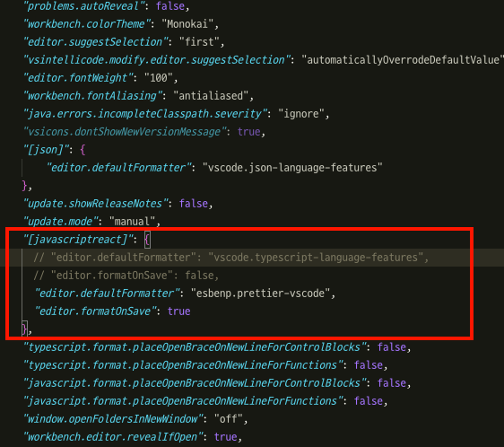
Task: Click the highlighted opening brace after [javascriptreact]
Action: [147, 240]
